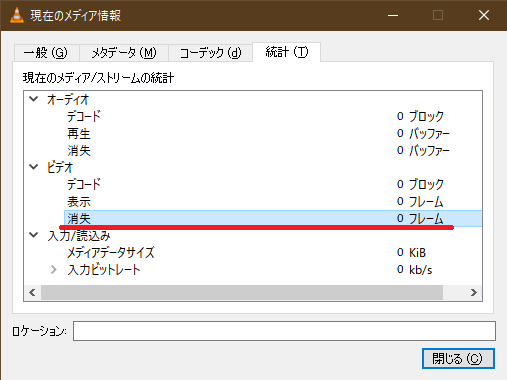
Task: Click the 閉じる (C) button
Action: [x=458, y=358]
